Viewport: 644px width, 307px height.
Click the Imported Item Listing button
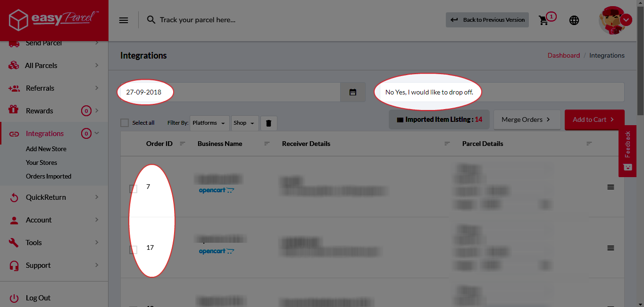click(440, 119)
